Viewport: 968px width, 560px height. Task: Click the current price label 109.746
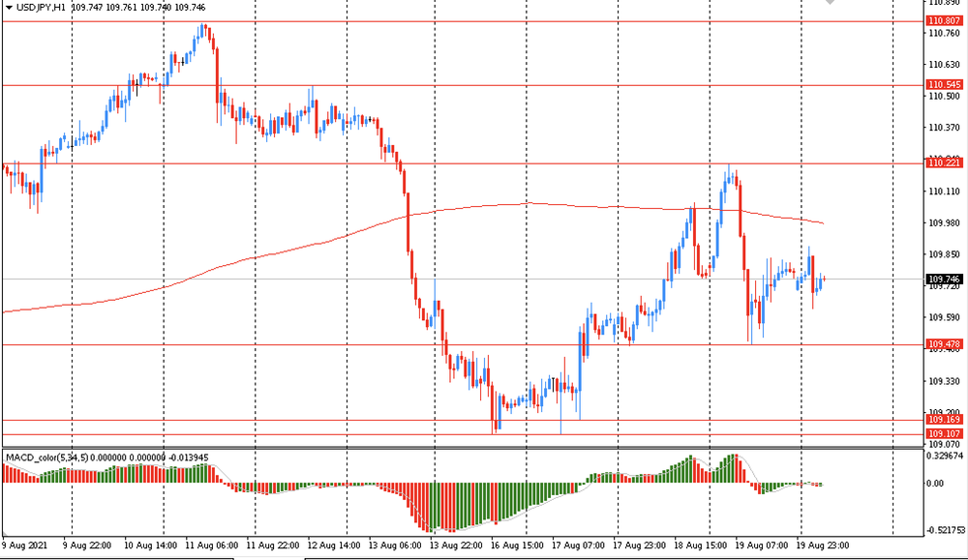tap(945, 280)
